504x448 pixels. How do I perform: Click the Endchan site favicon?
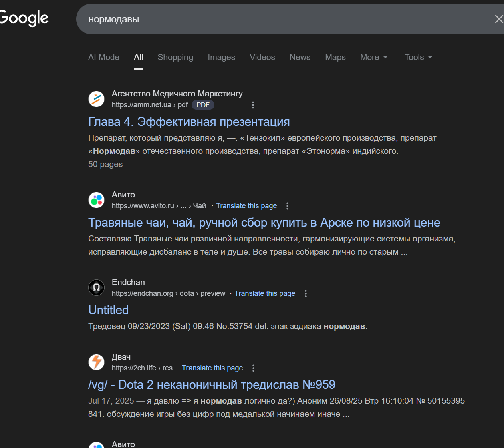(96, 287)
